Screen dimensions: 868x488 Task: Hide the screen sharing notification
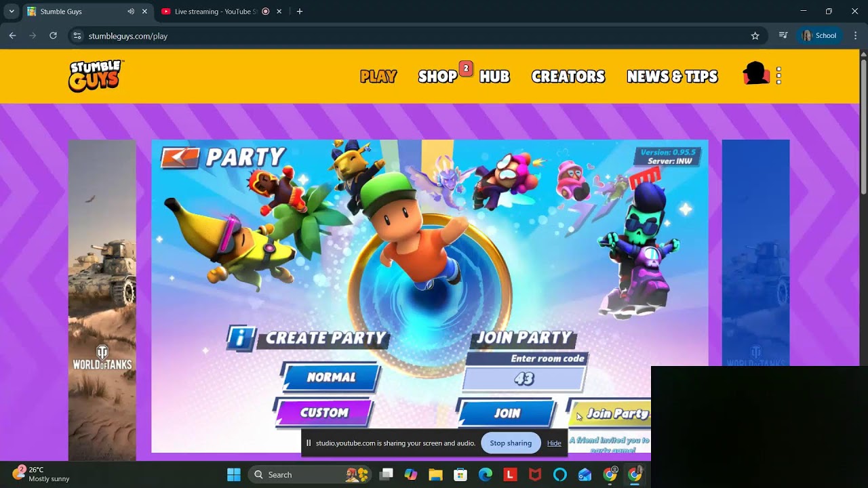[554, 443]
